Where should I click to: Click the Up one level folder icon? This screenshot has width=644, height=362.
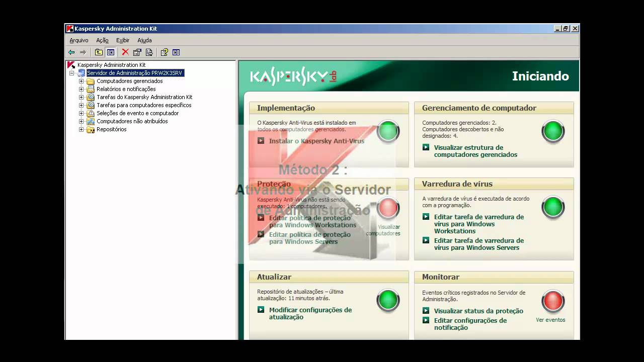tap(99, 52)
